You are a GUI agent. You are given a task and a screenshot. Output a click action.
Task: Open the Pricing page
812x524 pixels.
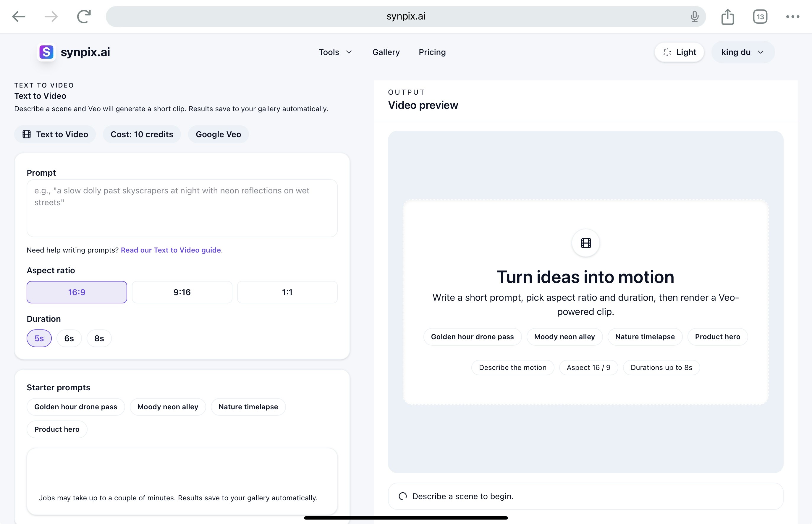coord(432,52)
